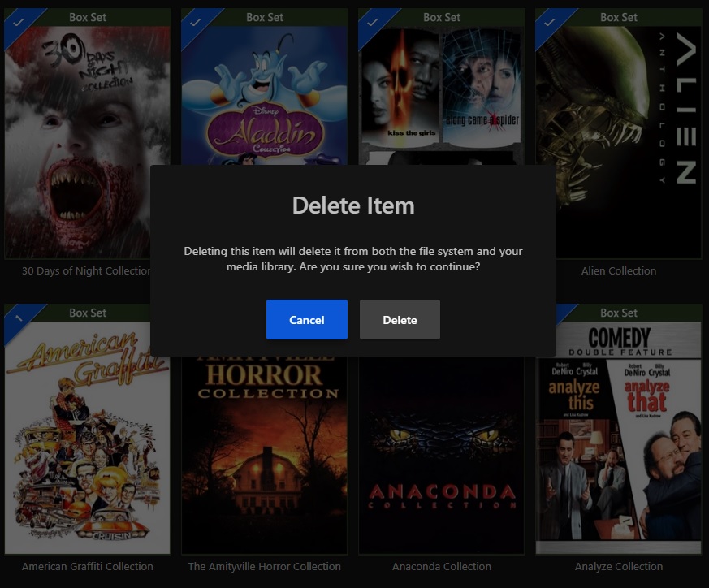Click the 'Delete Item' dialog heading
The width and height of the screenshot is (709, 588).
(353, 205)
